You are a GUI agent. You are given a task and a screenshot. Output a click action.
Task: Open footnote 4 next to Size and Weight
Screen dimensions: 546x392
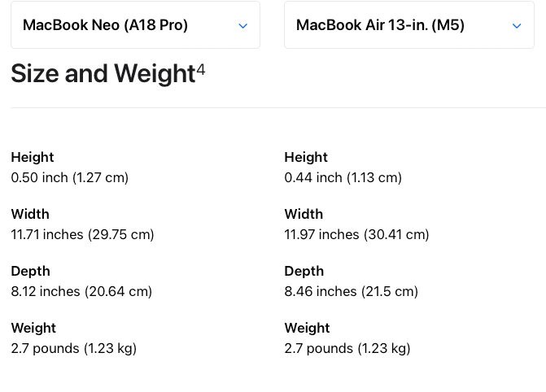click(200, 69)
